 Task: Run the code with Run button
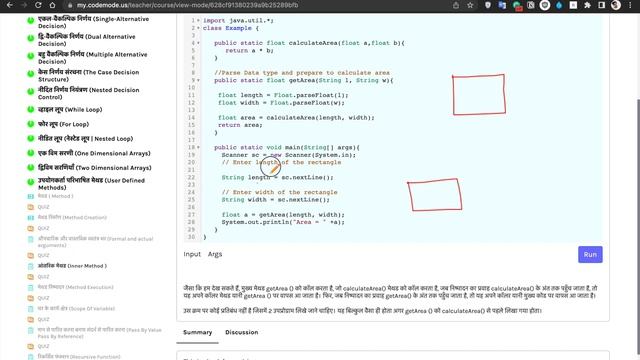coord(590,254)
